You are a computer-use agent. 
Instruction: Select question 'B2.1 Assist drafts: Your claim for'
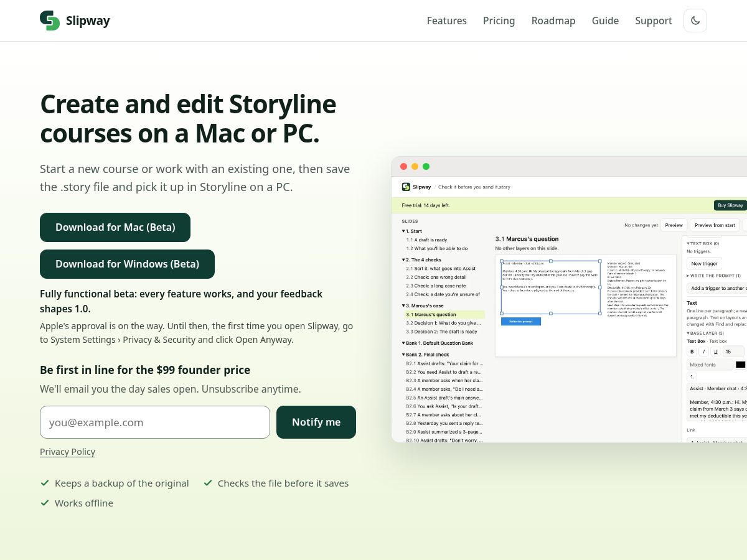pyautogui.click(x=443, y=363)
